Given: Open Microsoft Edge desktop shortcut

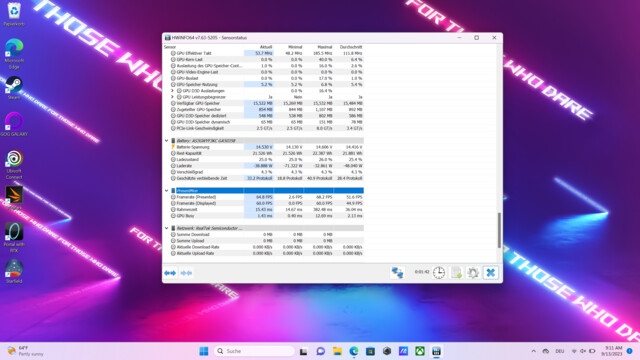Looking at the screenshot, I should pyautogui.click(x=14, y=54).
